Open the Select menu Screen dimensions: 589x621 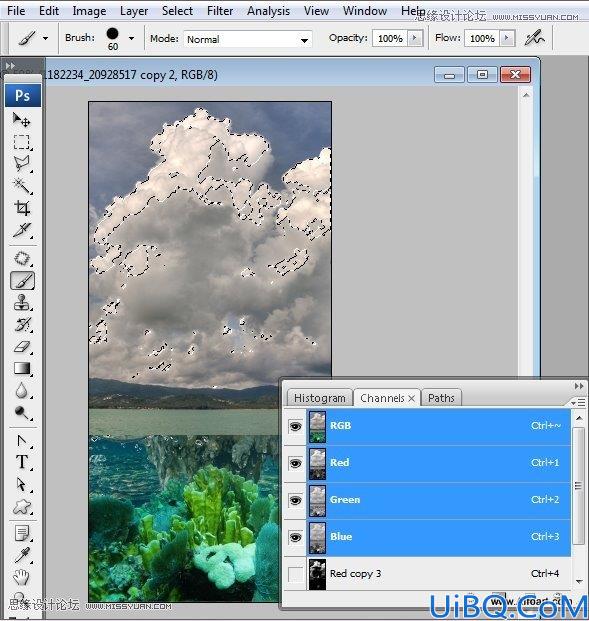coord(177,11)
